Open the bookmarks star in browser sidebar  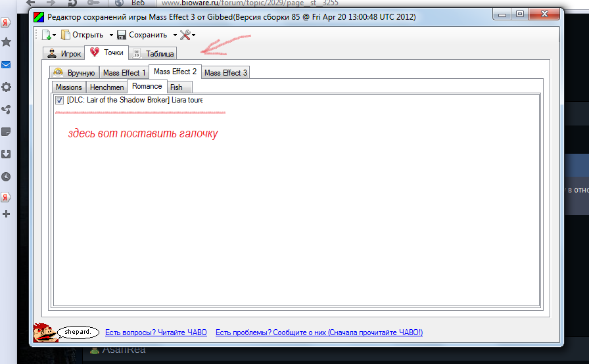(6, 41)
